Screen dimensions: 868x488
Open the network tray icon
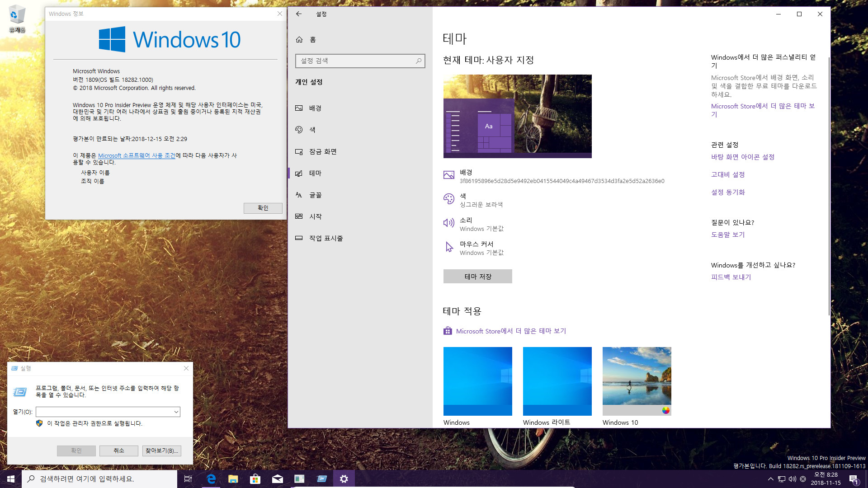[781, 479]
